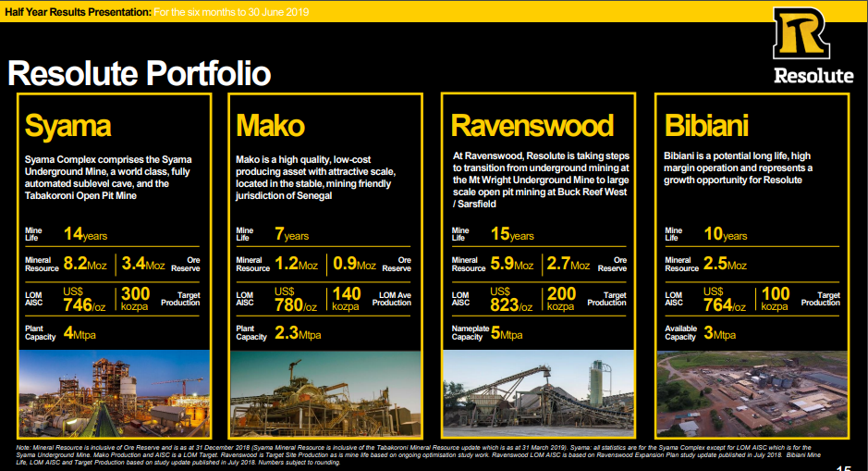Select the Syama card heading
Viewport: 868px width, 471px height.
pos(68,126)
